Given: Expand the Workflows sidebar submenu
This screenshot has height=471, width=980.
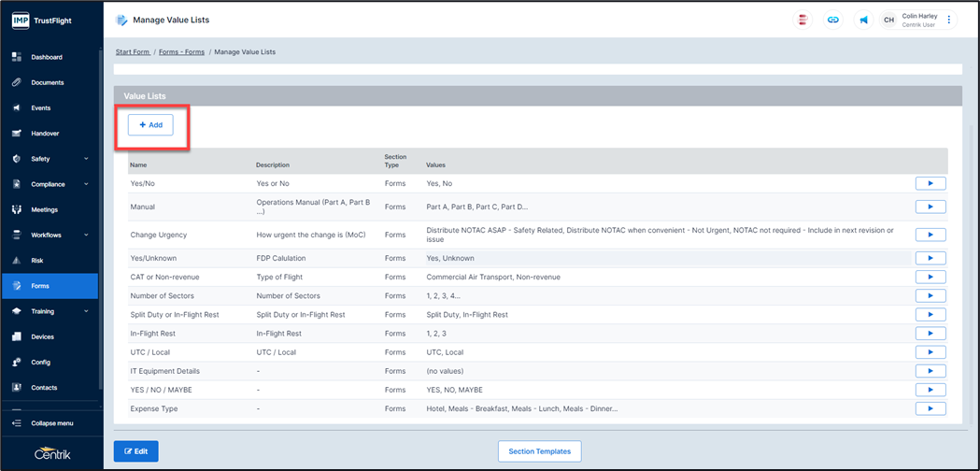Looking at the screenshot, I should point(86,235).
